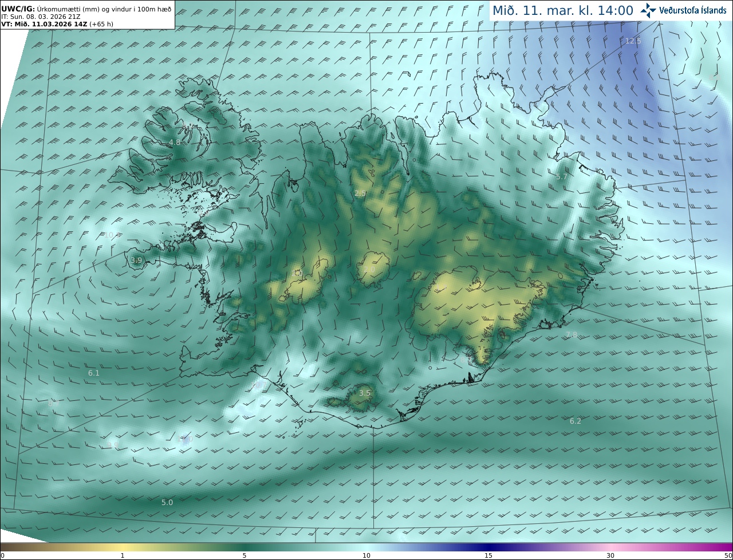
Task: Select the 'VT: Mið. 11.03.2026 14Z' valid time
Action: coord(44,24)
